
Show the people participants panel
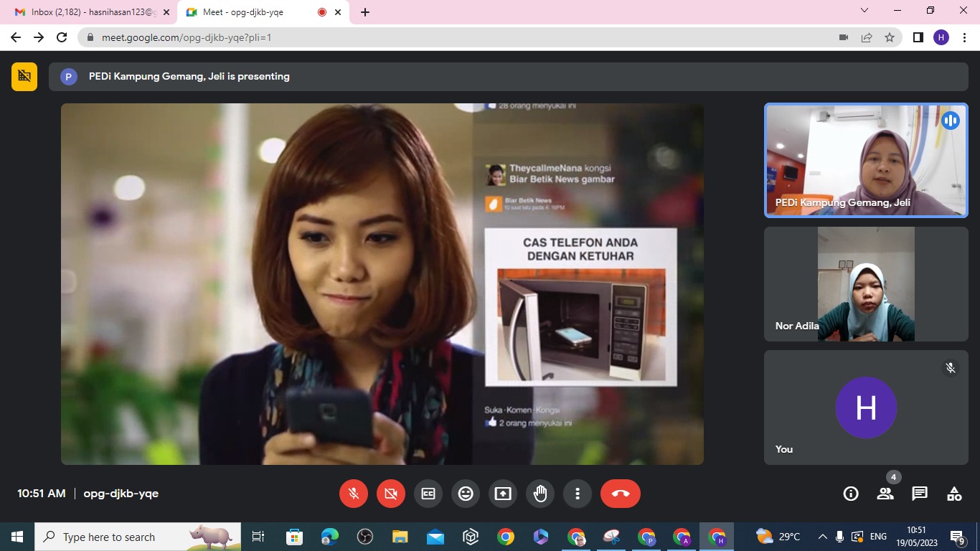pos(885,494)
